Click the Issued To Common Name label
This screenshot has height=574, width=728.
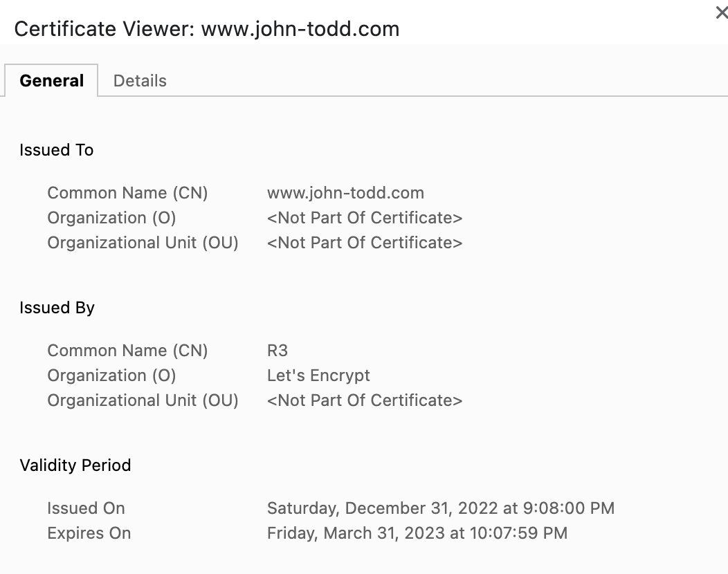coord(127,193)
